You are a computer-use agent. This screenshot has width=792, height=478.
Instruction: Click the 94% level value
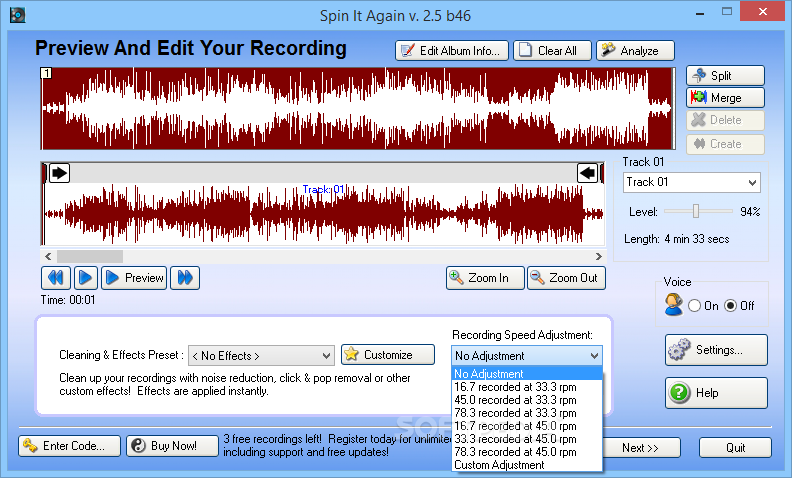[750, 212]
